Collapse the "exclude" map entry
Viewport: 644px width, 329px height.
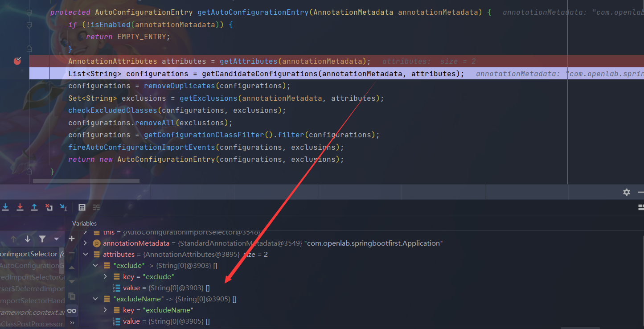pos(95,266)
